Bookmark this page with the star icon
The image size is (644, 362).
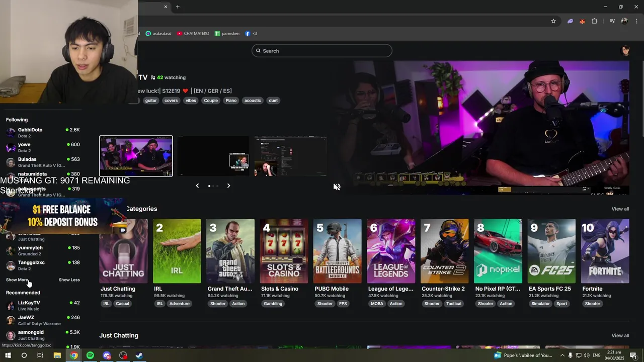(553, 21)
